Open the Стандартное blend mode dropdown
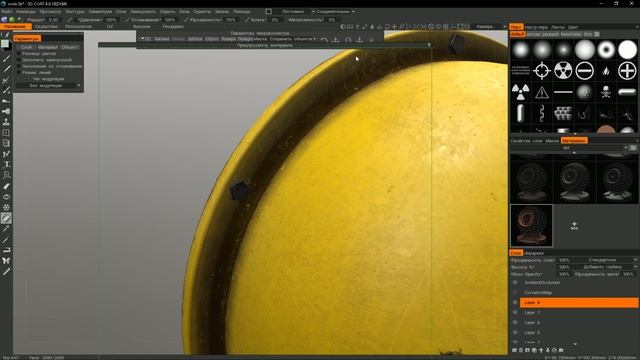The height and width of the screenshot is (360, 640). tap(604, 260)
